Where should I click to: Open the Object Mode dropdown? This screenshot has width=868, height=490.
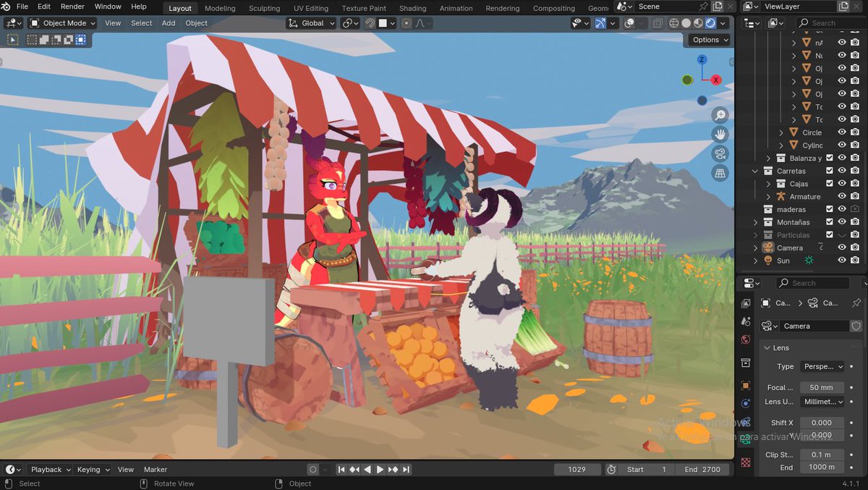(62, 23)
